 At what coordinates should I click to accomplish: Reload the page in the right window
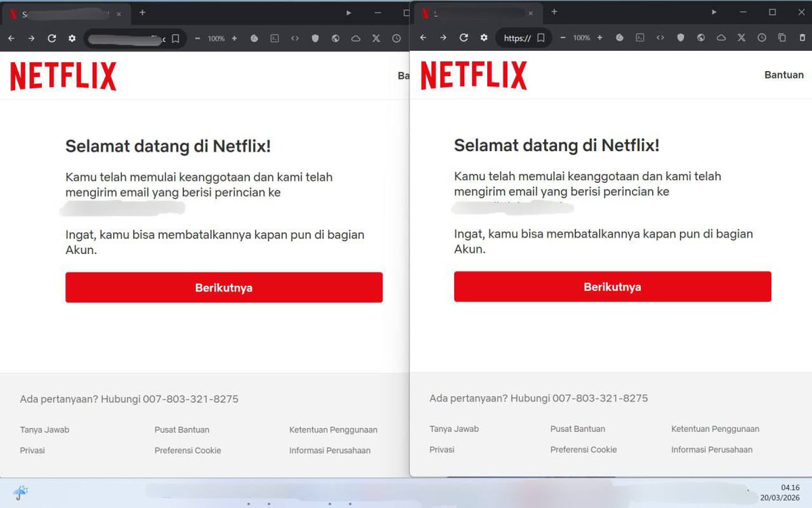[464, 38]
